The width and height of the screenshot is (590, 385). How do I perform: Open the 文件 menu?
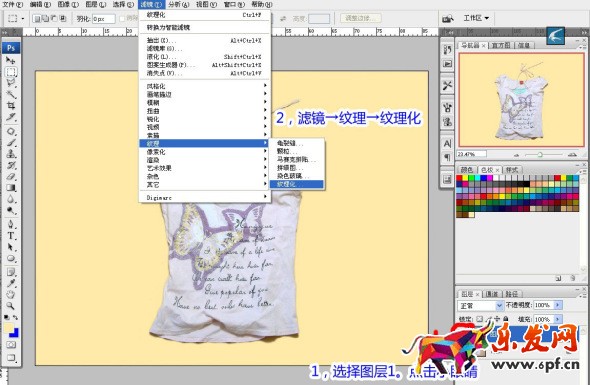pyautogui.click(x=12, y=5)
